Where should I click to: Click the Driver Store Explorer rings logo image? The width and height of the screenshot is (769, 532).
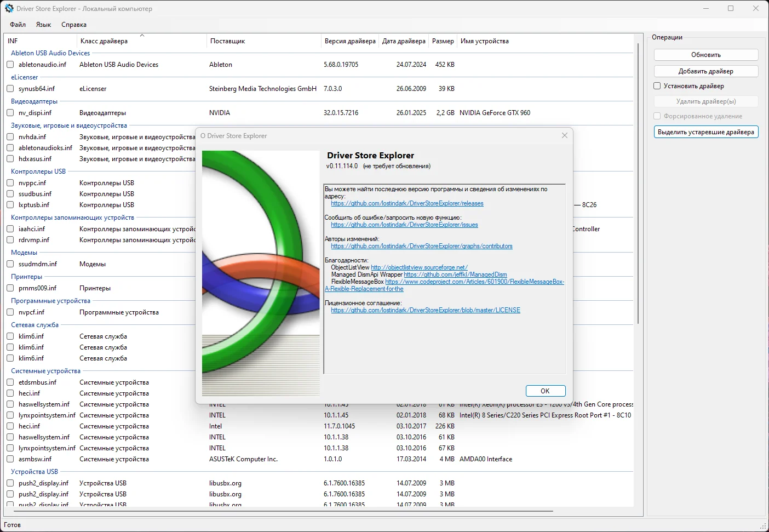(x=261, y=273)
